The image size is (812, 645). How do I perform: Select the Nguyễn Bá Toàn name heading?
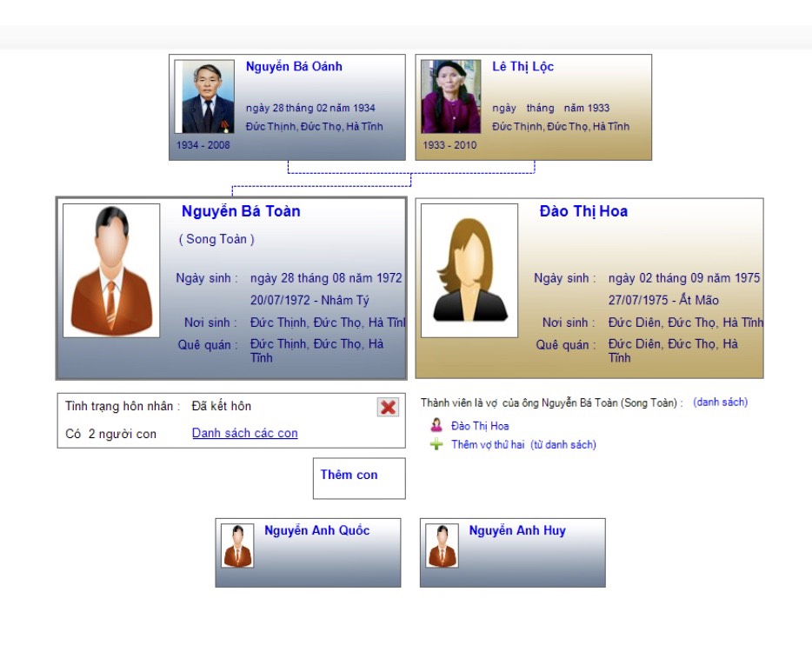pyautogui.click(x=241, y=211)
